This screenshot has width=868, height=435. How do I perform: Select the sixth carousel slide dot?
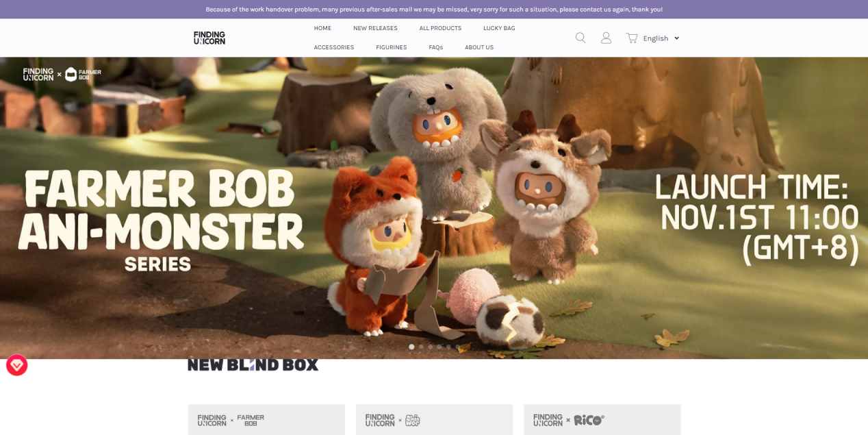459,347
